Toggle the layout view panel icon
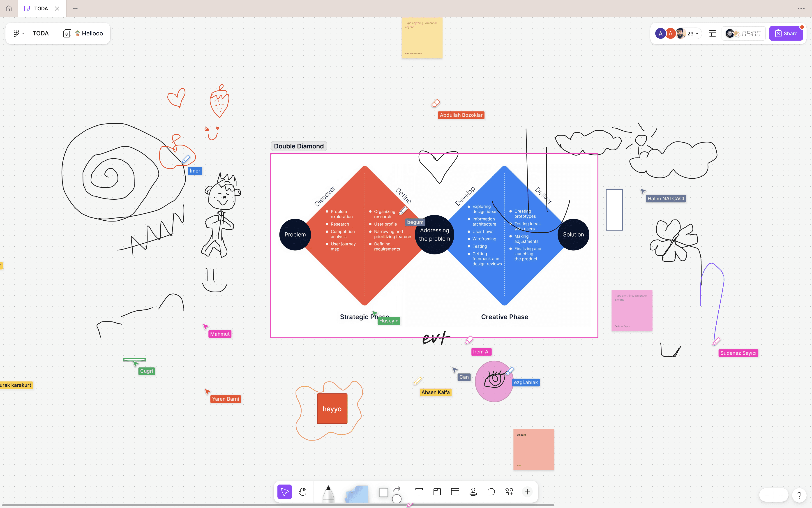This screenshot has width=812, height=508. [x=712, y=33]
